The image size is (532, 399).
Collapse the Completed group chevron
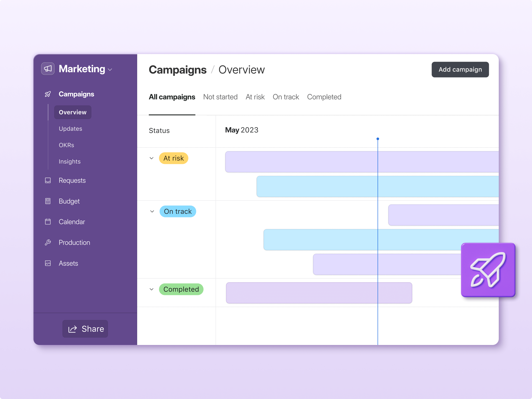pyautogui.click(x=151, y=289)
